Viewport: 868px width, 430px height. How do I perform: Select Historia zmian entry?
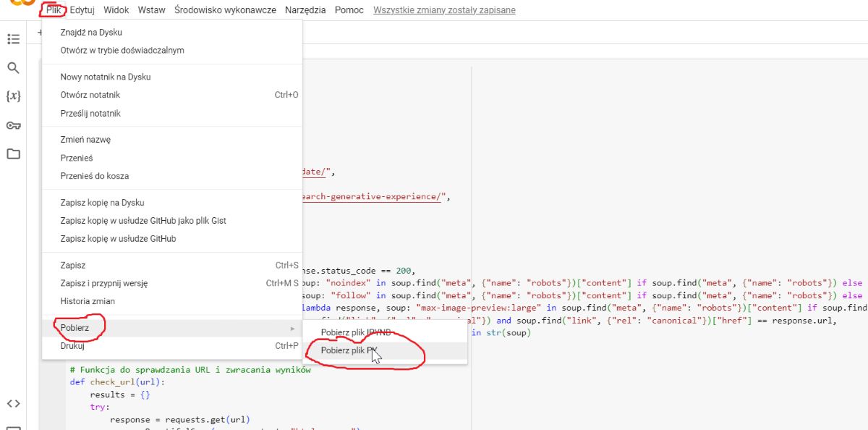(x=88, y=301)
